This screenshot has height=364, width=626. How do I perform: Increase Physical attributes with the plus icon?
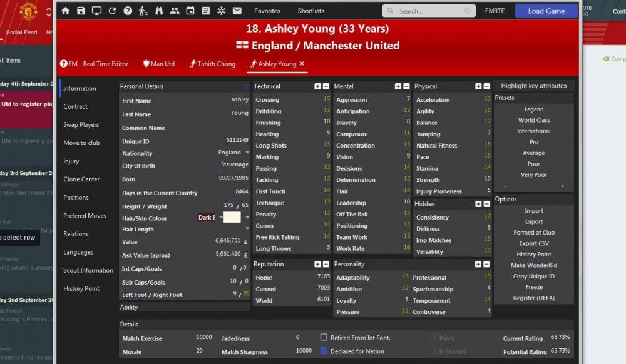pos(478,86)
